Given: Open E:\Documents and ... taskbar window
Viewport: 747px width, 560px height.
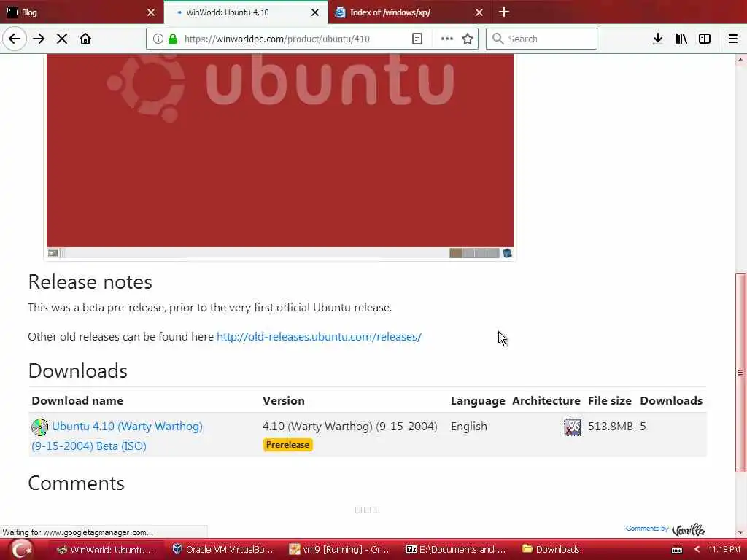Looking at the screenshot, I should [455, 550].
